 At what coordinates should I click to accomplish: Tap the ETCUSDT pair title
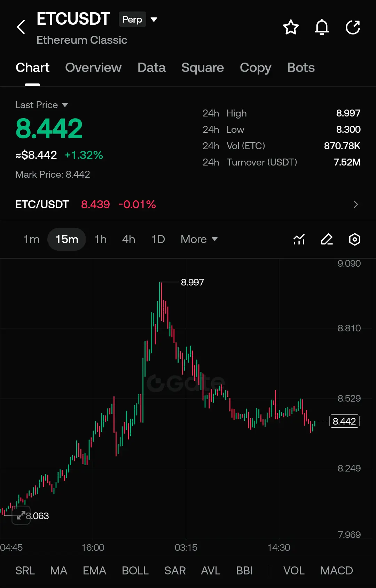[x=73, y=19]
